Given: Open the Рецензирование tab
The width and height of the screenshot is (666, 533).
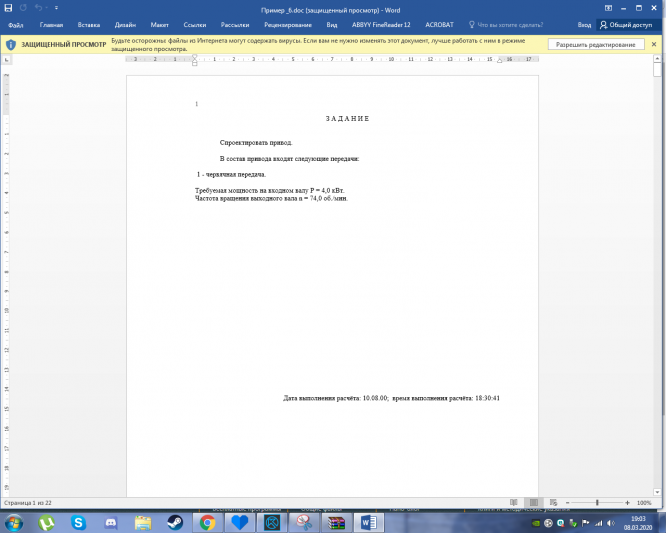Looking at the screenshot, I should [288, 25].
